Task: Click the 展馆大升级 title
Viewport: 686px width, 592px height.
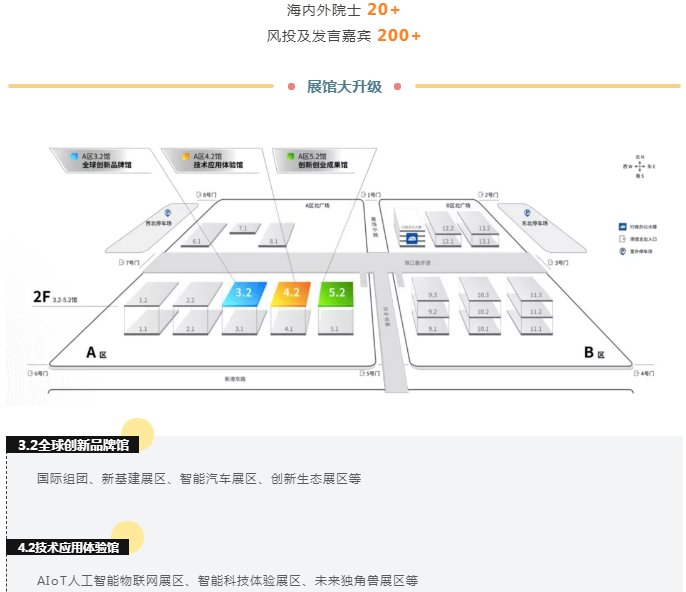Action: pos(343,86)
